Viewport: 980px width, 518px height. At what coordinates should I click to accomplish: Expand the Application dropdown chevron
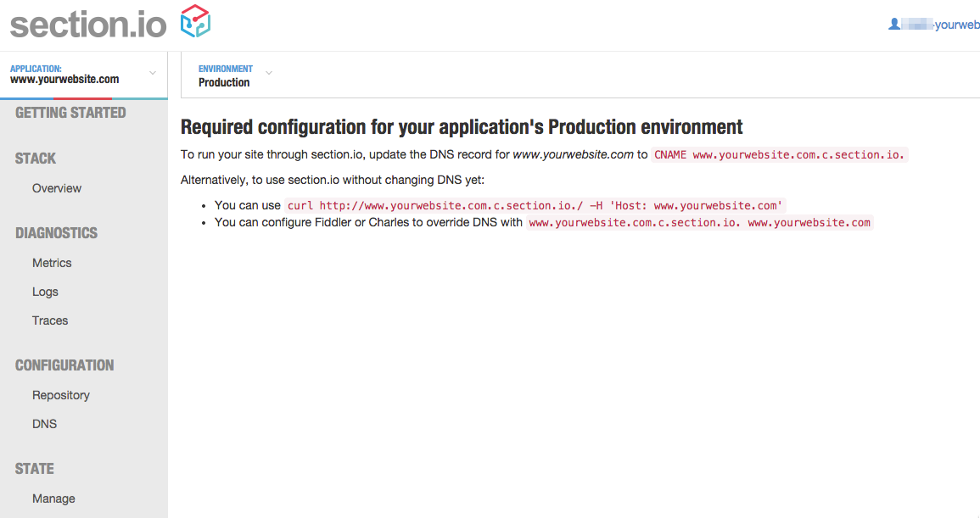coord(153,73)
